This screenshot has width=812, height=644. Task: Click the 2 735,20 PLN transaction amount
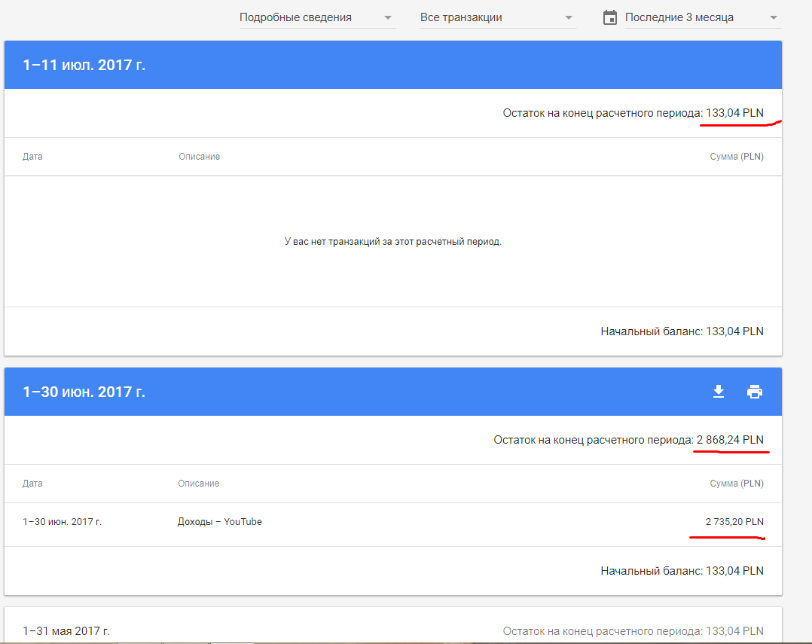click(x=734, y=522)
